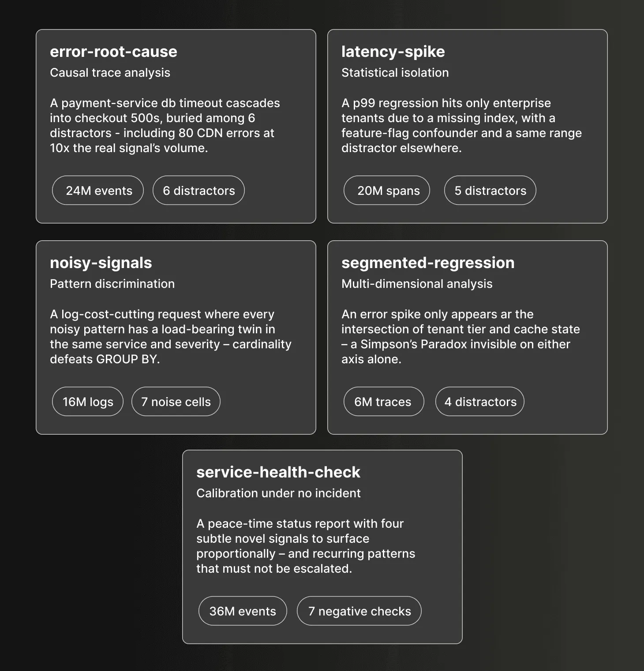644x671 pixels.
Task: Select the 4 distractors badge
Action: click(x=480, y=402)
